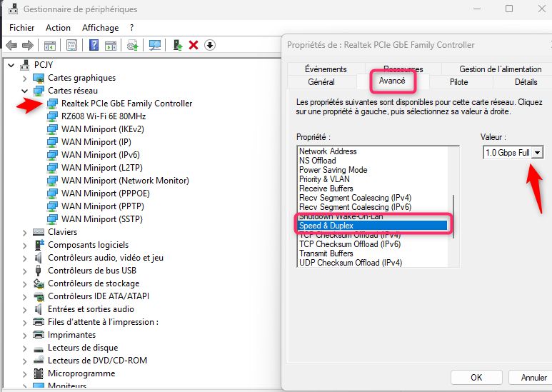Maximize the Gestionnaire de périphériques window
The image size is (552, 392).
coord(509,9)
